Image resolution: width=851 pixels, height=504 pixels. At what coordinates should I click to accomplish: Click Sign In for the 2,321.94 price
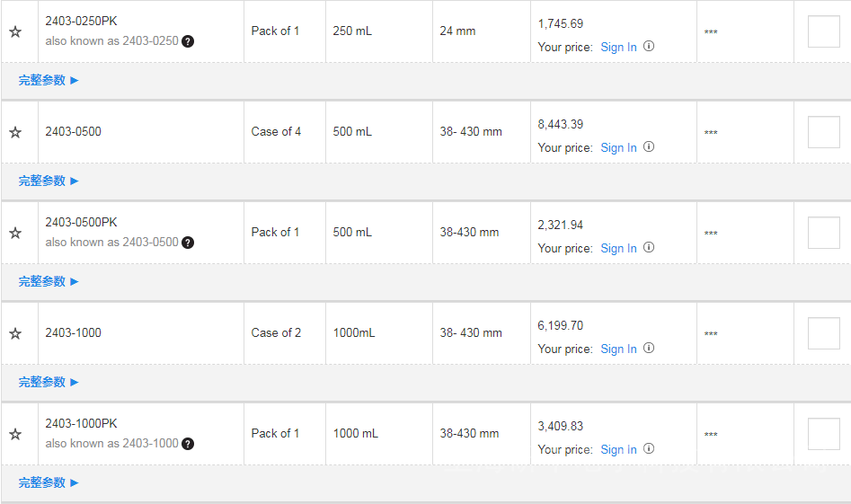click(618, 248)
